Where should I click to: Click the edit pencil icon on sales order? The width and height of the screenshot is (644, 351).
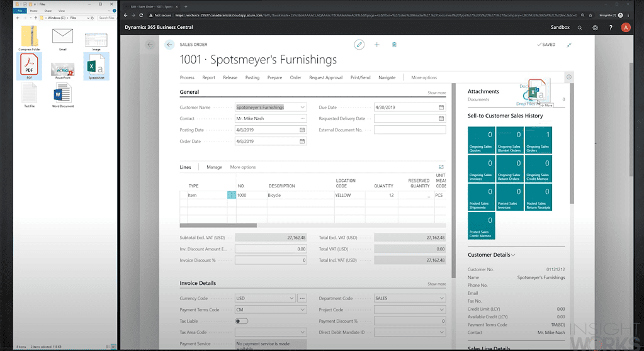[x=359, y=44]
